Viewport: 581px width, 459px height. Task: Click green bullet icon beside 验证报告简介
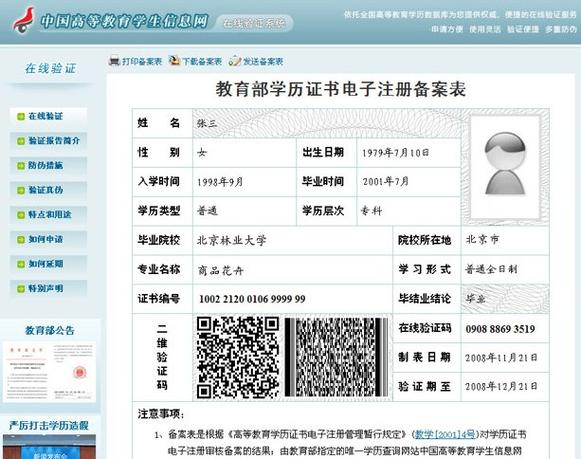tap(21, 141)
